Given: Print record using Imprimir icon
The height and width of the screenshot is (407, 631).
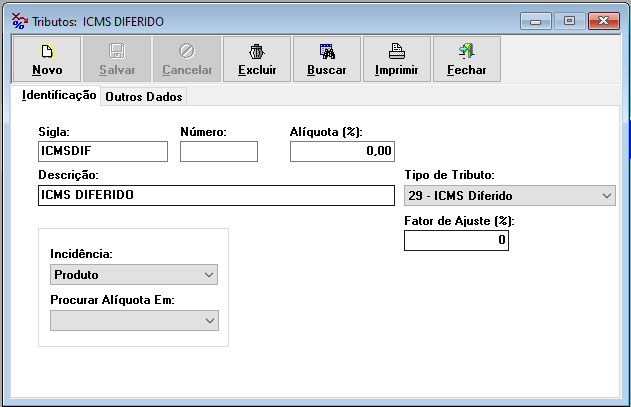Looking at the screenshot, I should click(x=396, y=52).
